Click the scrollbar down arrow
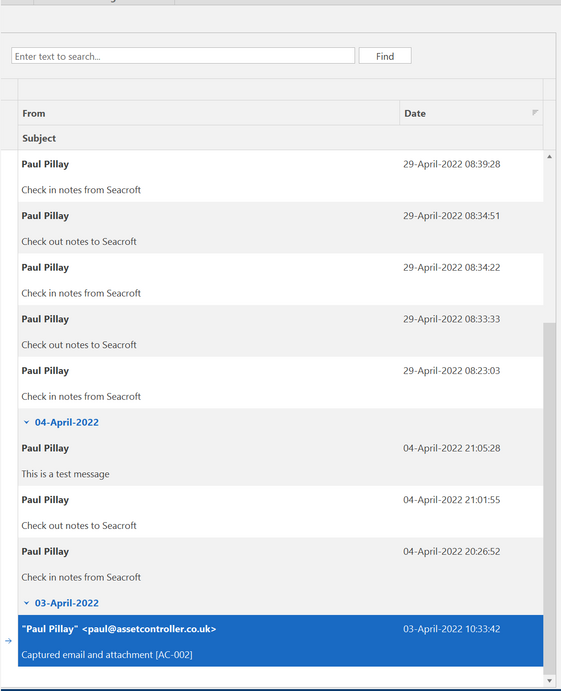Viewport: 561px width, 691px height. point(549,681)
